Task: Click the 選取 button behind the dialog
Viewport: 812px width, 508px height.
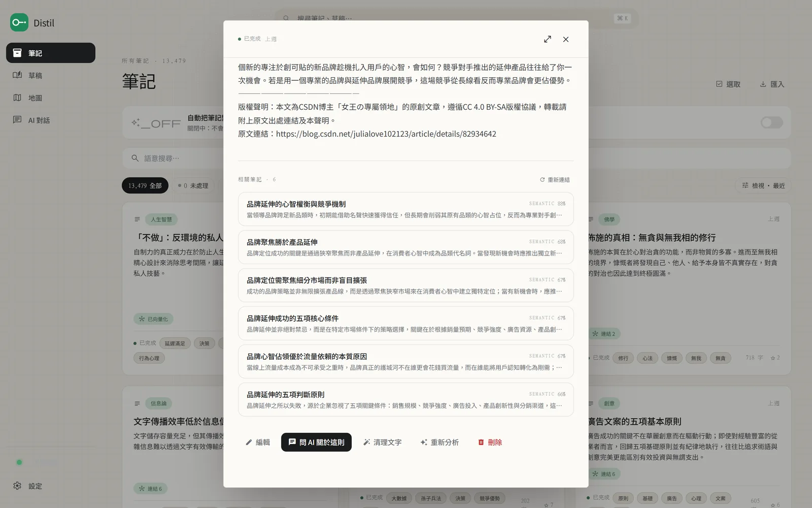Action: [728, 84]
